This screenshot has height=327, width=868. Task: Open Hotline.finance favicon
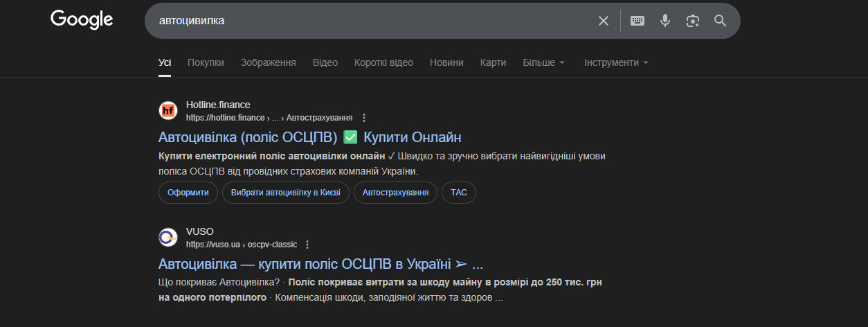click(x=168, y=111)
